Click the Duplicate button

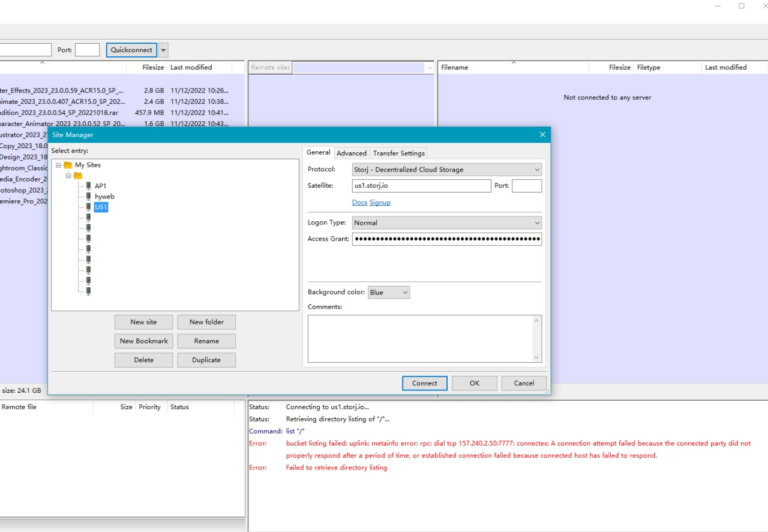click(x=206, y=360)
